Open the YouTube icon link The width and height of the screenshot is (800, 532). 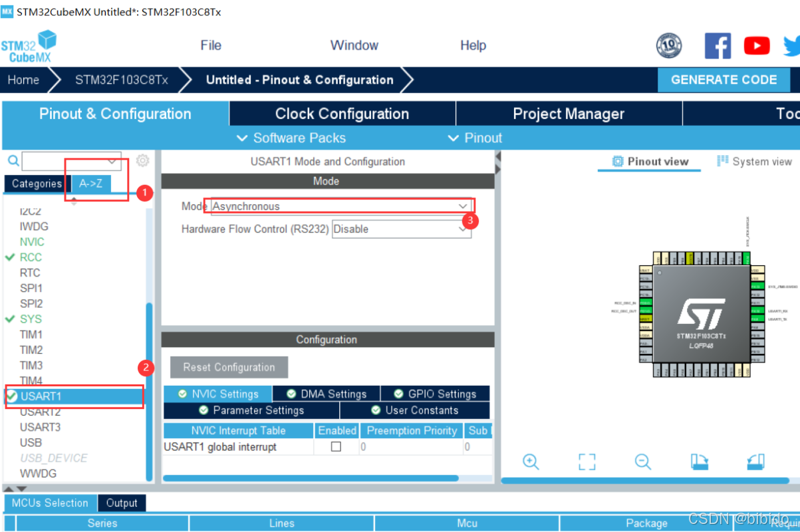pos(757,46)
